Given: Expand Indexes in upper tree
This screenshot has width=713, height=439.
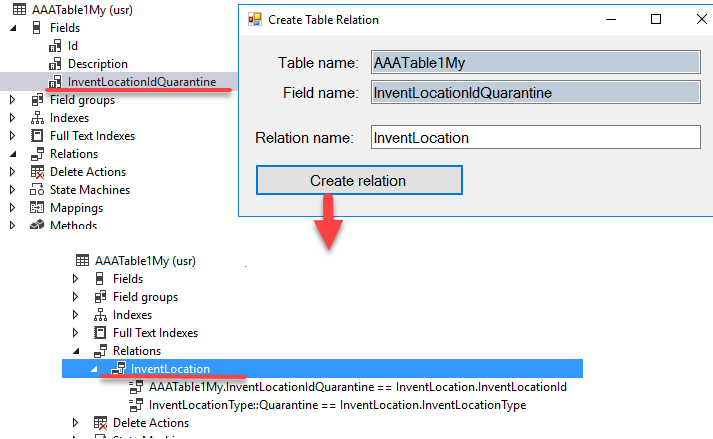Looking at the screenshot, I should tap(12, 118).
